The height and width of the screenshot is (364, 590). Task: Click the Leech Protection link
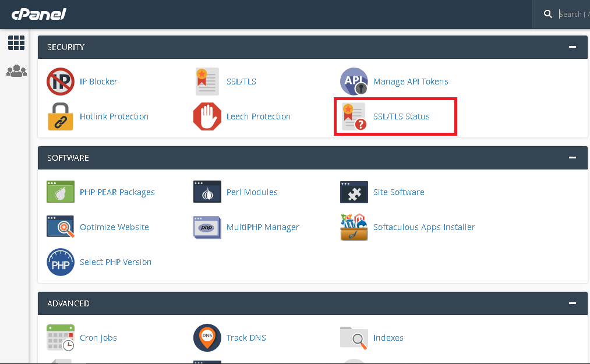tap(259, 116)
